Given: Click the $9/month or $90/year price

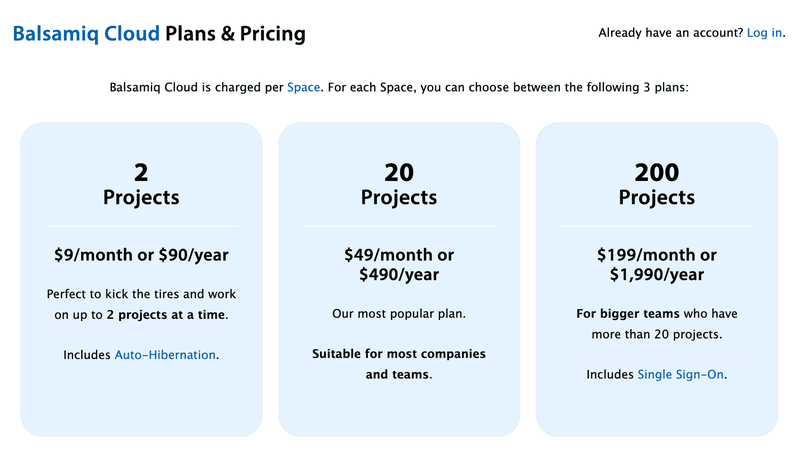Looking at the screenshot, I should [141, 255].
